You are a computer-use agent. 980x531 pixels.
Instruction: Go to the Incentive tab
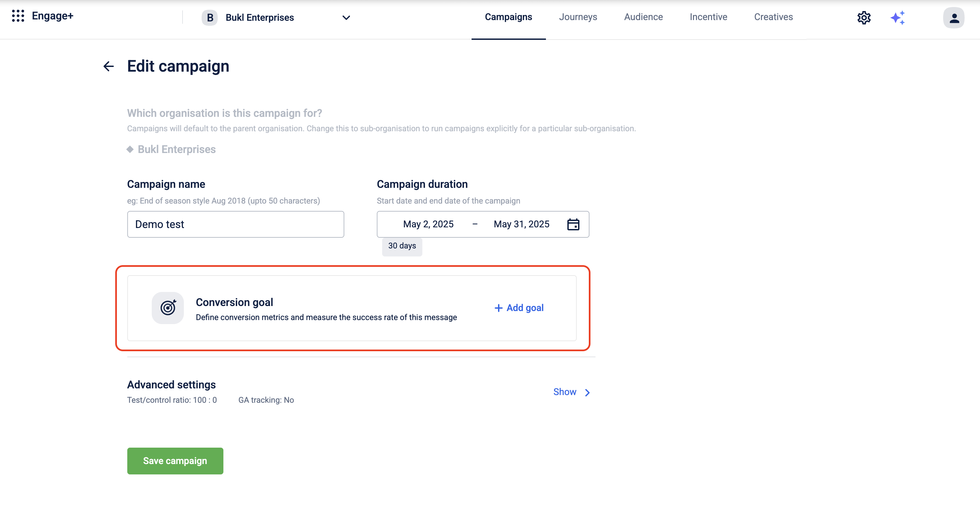click(708, 17)
